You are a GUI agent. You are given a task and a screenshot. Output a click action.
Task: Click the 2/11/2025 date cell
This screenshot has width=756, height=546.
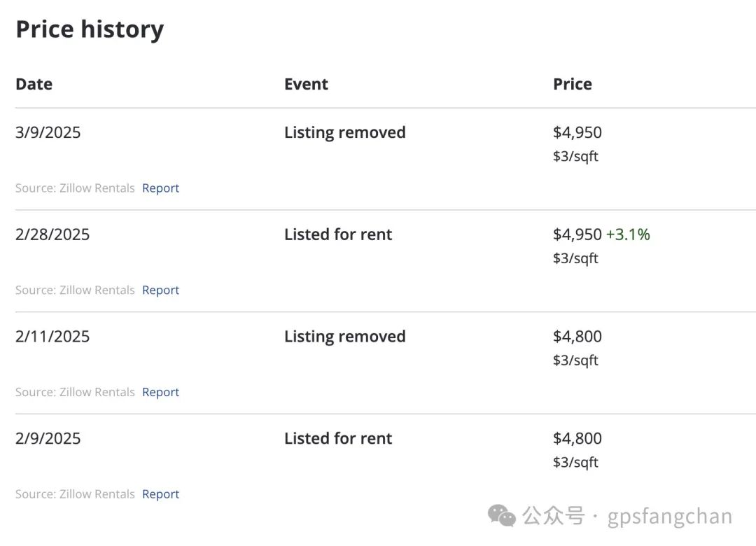[52, 336]
